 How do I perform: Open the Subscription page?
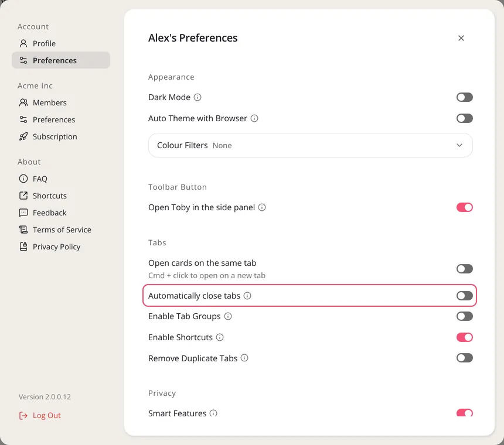click(61, 136)
